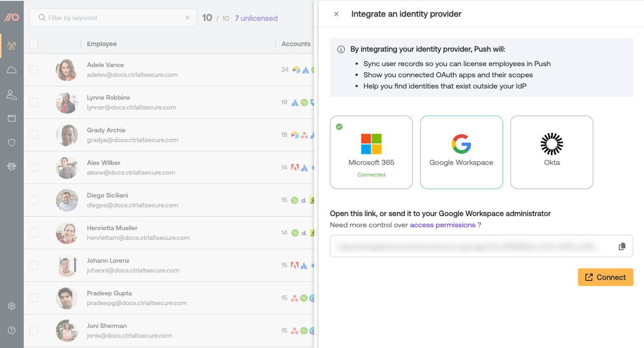Sort by the Accounts column header
The image size is (644, 348).
(296, 44)
